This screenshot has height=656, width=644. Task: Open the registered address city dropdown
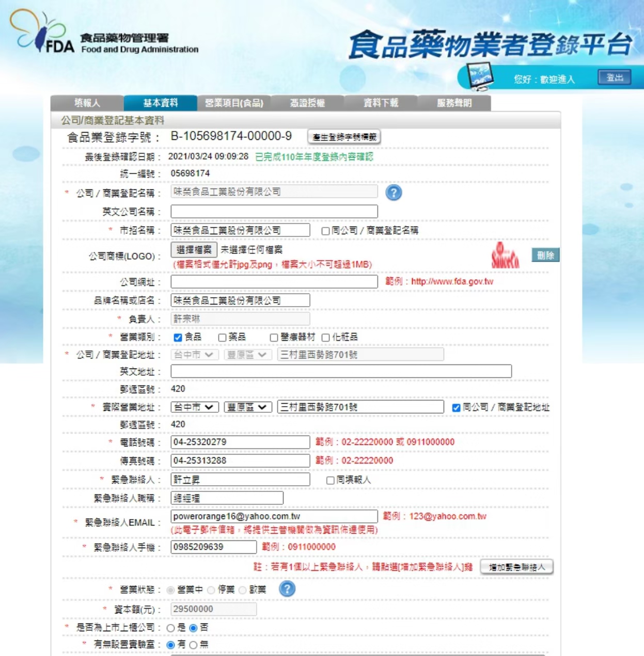point(195,355)
